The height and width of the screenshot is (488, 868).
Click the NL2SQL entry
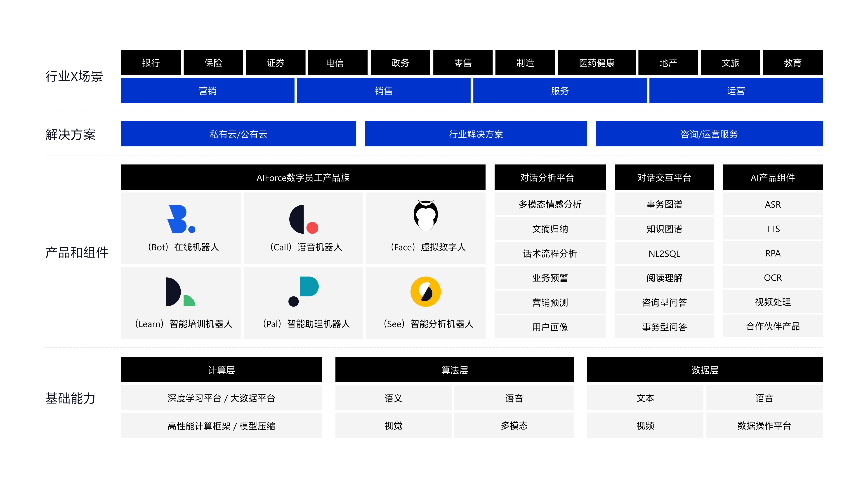(664, 253)
